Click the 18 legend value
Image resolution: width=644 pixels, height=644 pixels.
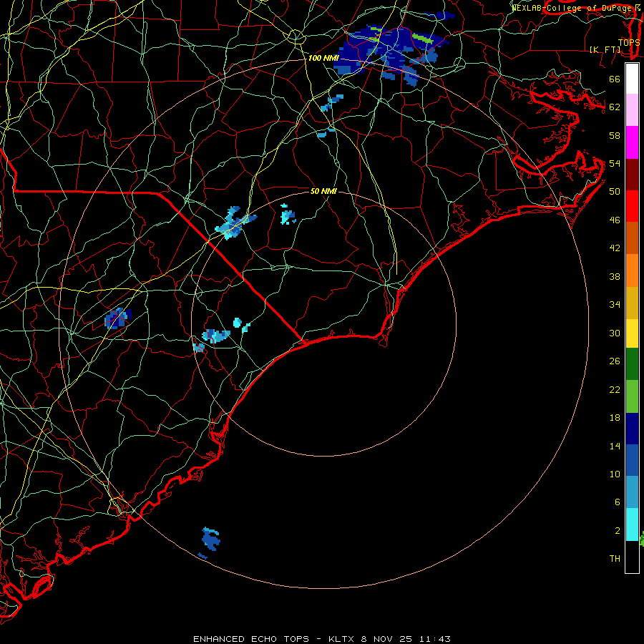(x=615, y=418)
